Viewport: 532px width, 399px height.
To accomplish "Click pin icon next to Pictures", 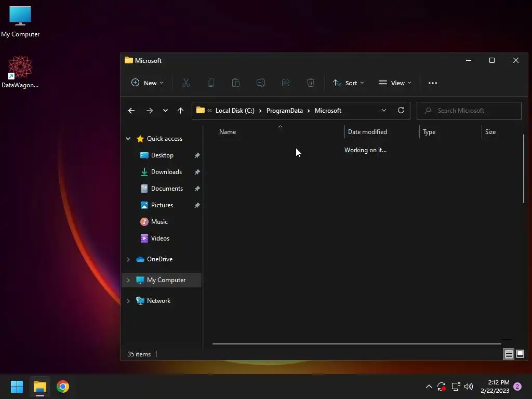I will coord(197,205).
